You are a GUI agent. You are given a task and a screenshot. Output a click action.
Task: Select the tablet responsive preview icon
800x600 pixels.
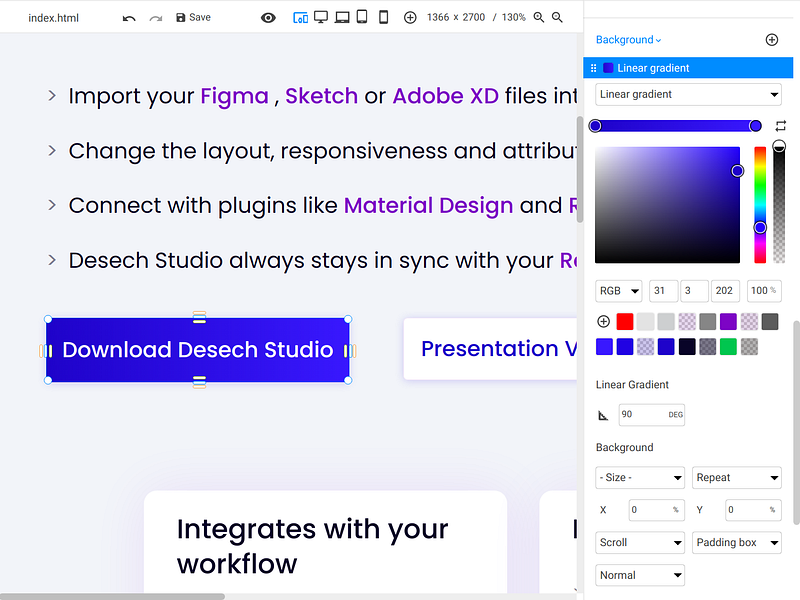pyautogui.click(x=361, y=17)
